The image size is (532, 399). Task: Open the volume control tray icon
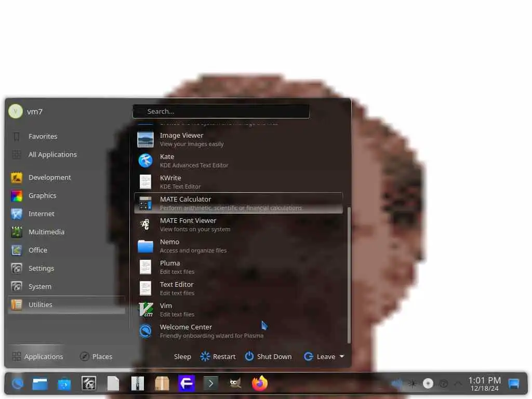(x=396, y=384)
